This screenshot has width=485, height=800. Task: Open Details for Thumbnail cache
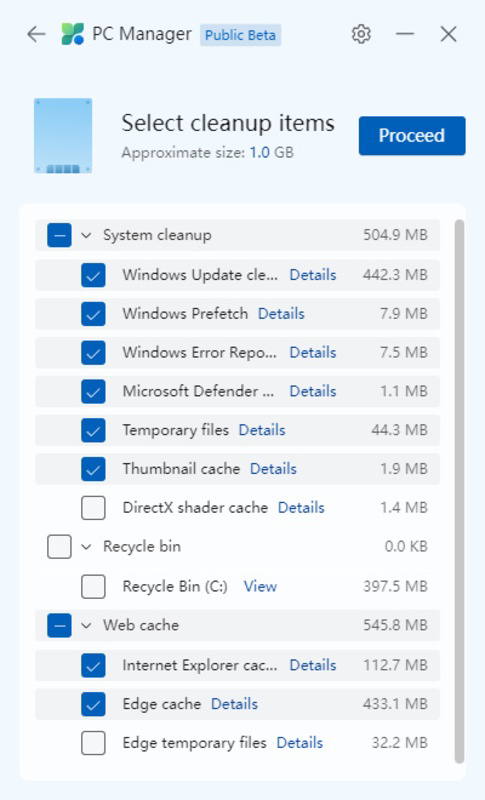point(273,469)
